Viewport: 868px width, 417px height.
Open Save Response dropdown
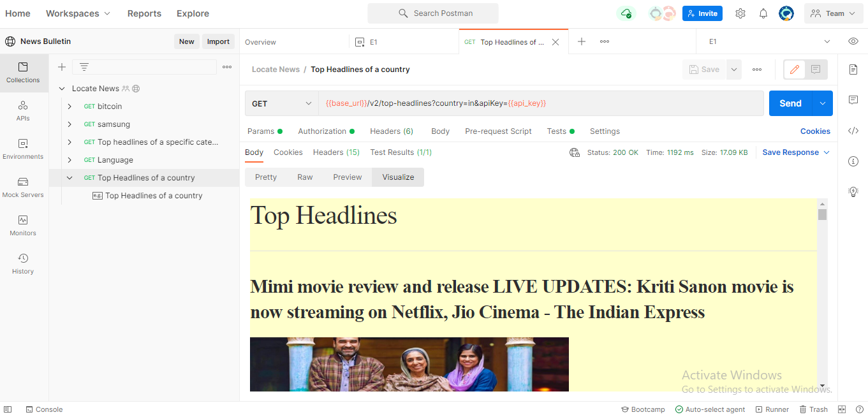point(796,152)
